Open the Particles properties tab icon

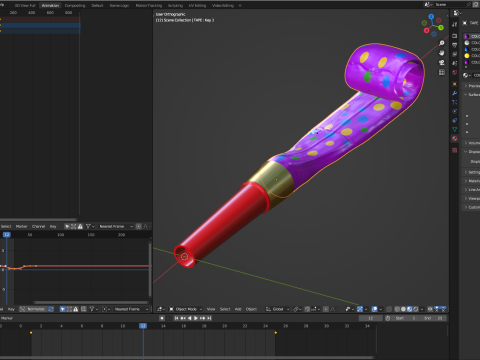[x=455, y=102]
